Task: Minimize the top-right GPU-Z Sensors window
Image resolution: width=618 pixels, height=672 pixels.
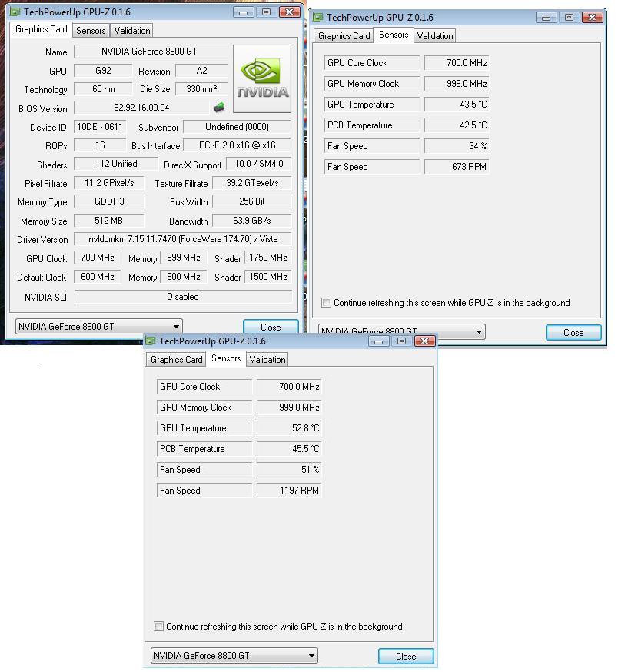Action: click(546, 18)
